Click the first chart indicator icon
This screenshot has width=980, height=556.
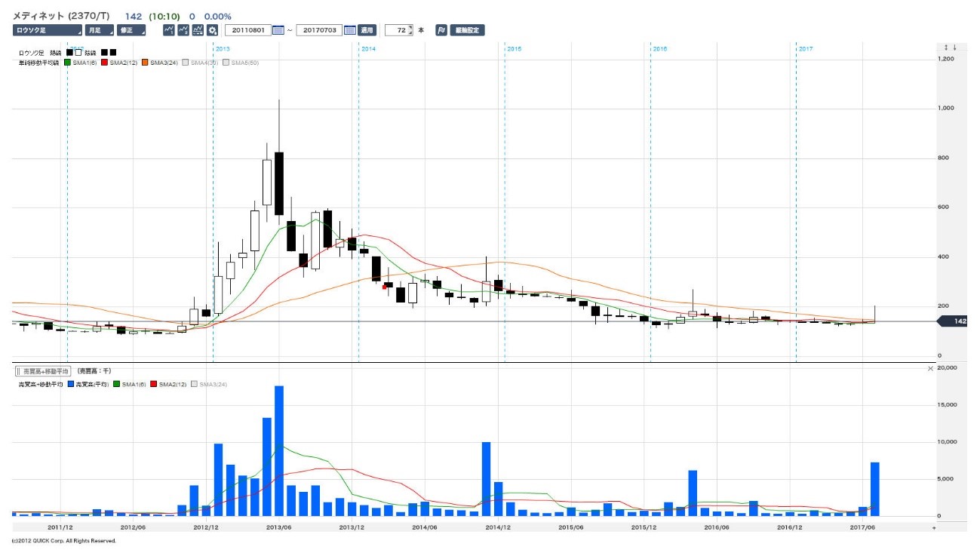coord(170,30)
